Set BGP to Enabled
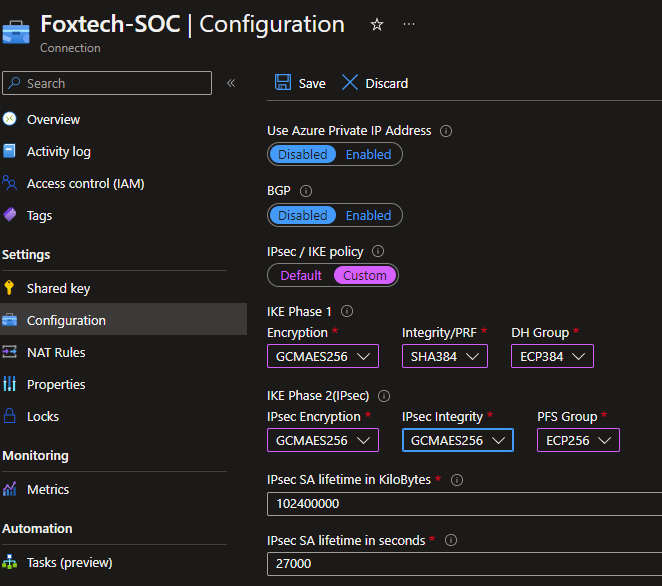Image resolution: width=662 pixels, height=586 pixels. (369, 215)
